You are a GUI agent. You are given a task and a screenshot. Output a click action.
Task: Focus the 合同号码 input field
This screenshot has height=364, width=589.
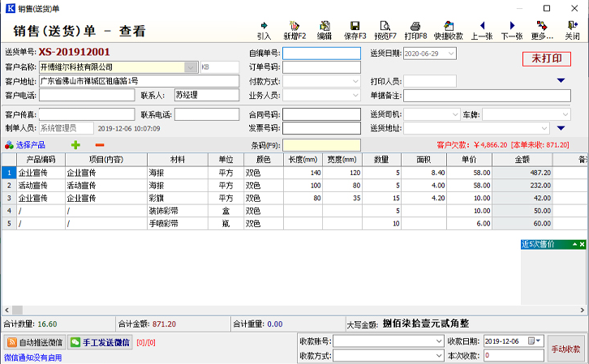click(x=321, y=114)
